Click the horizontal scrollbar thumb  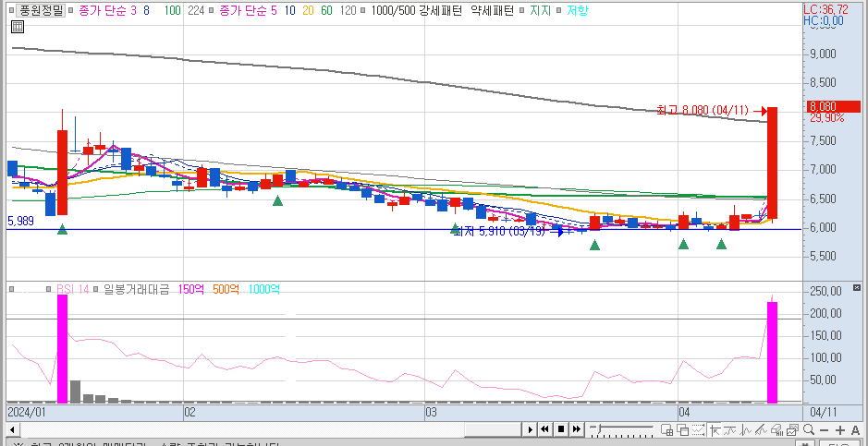pyautogui.click(x=493, y=429)
